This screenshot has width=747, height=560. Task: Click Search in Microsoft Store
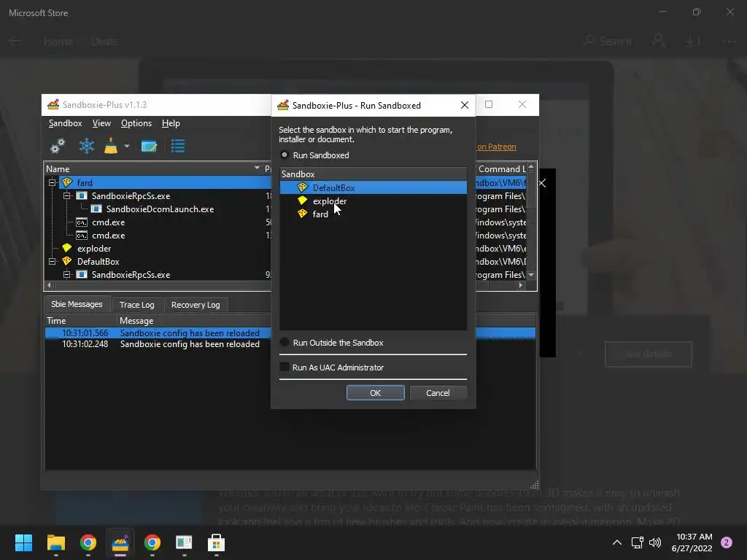pyautogui.click(x=608, y=42)
